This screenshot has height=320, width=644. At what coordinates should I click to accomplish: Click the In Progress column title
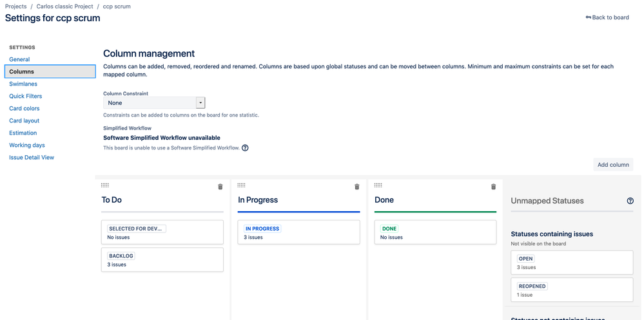(x=258, y=200)
